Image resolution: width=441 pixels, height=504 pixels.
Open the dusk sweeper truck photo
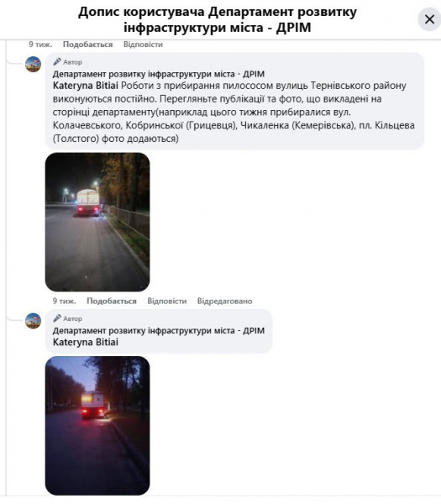[x=97, y=426]
